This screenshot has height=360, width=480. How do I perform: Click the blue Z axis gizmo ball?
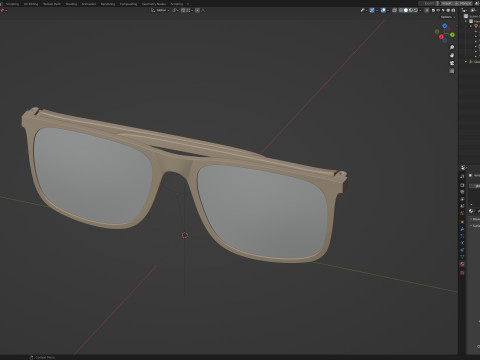tap(445, 26)
